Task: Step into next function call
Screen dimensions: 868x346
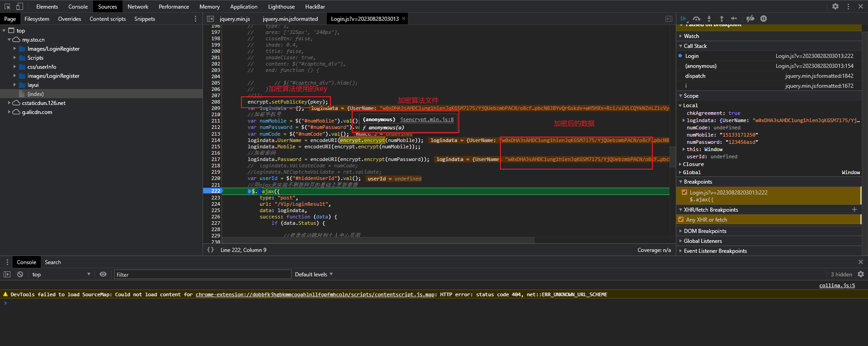Action: (709, 19)
